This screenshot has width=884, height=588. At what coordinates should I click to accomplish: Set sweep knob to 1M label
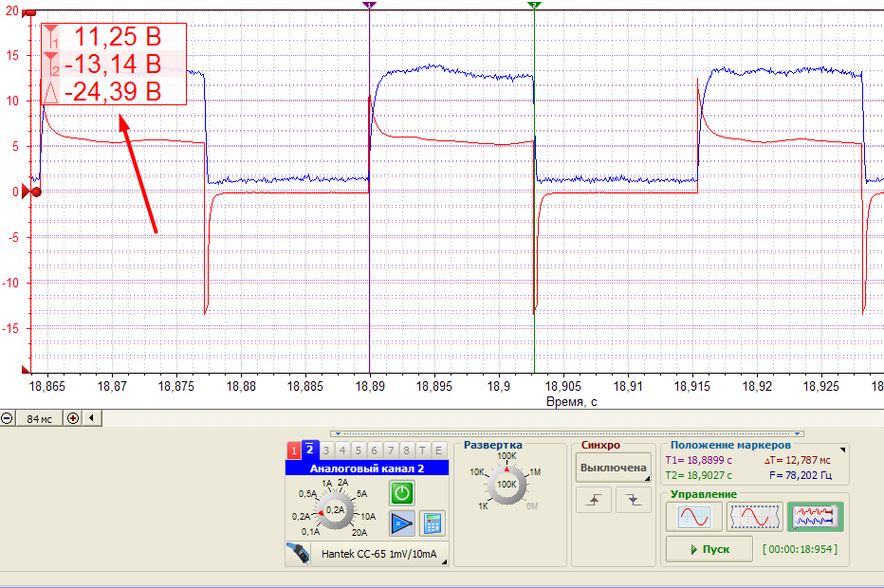[x=535, y=472]
